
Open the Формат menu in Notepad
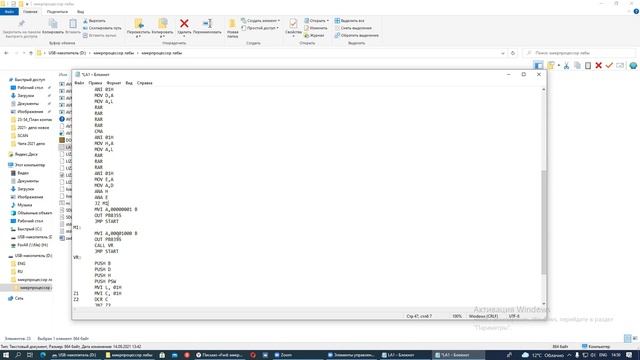(x=114, y=83)
